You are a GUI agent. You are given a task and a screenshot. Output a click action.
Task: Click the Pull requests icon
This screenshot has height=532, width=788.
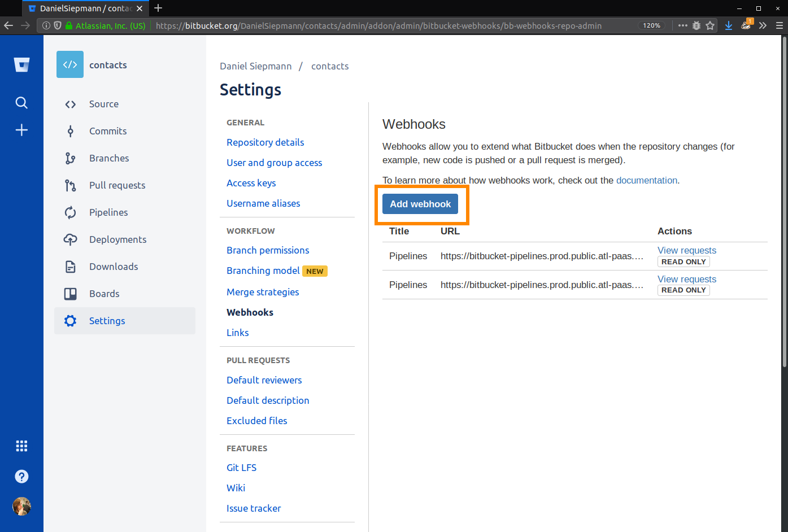pyautogui.click(x=70, y=185)
